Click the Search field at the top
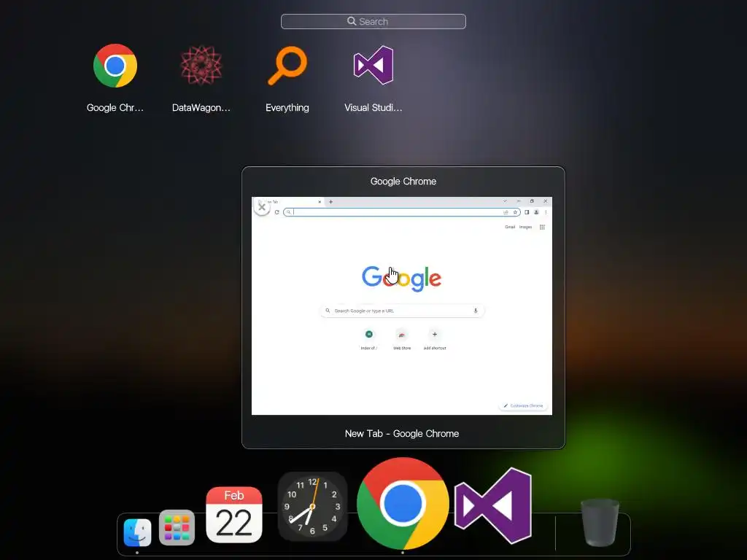The height and width of the screenshot is (560, 747). click(x=373, y=21)
